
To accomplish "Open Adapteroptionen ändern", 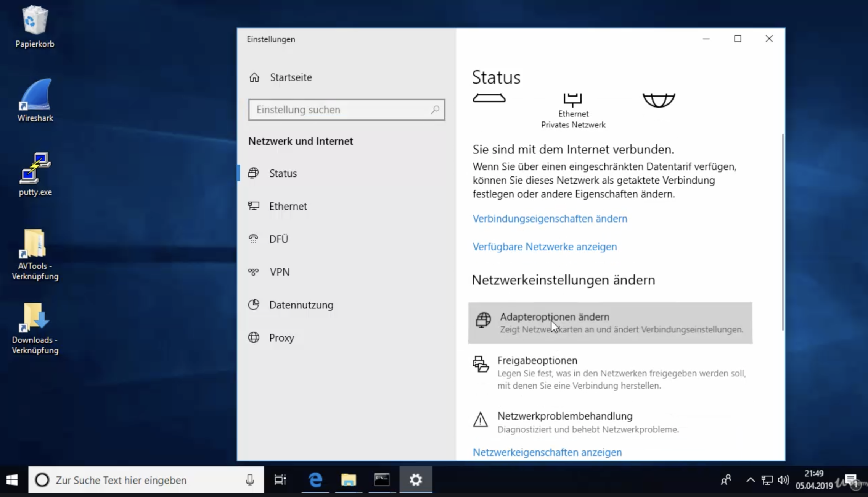I will [x=610, y=323].
